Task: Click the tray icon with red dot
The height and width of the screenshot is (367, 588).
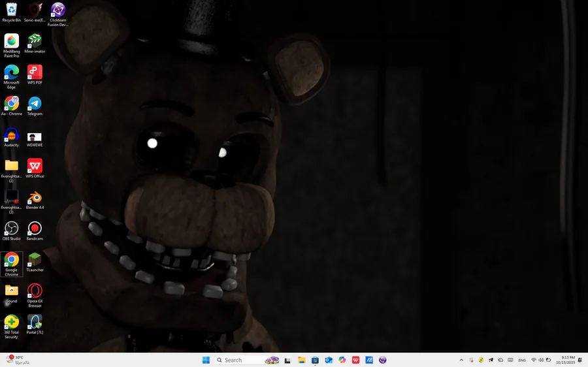Action: coord(471,360)
